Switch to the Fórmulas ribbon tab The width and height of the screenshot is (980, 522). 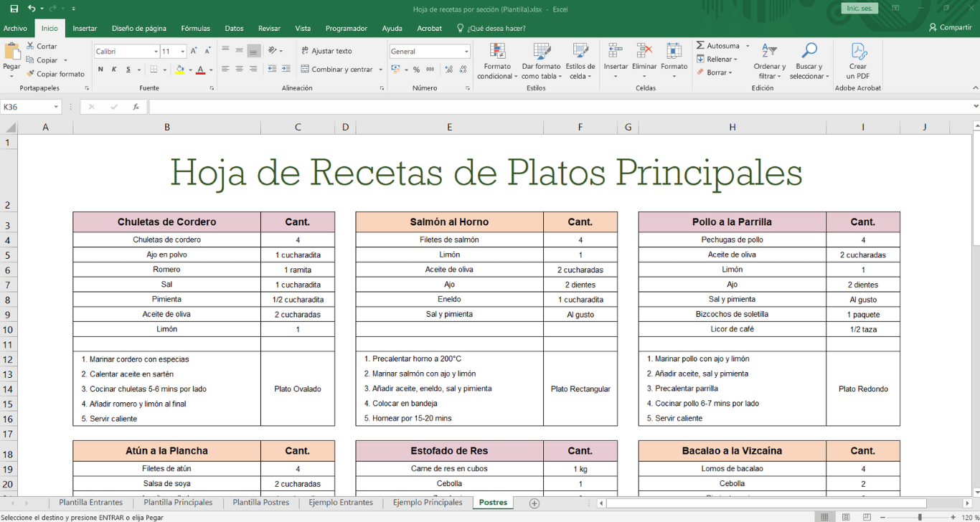(x=195, y=29)
